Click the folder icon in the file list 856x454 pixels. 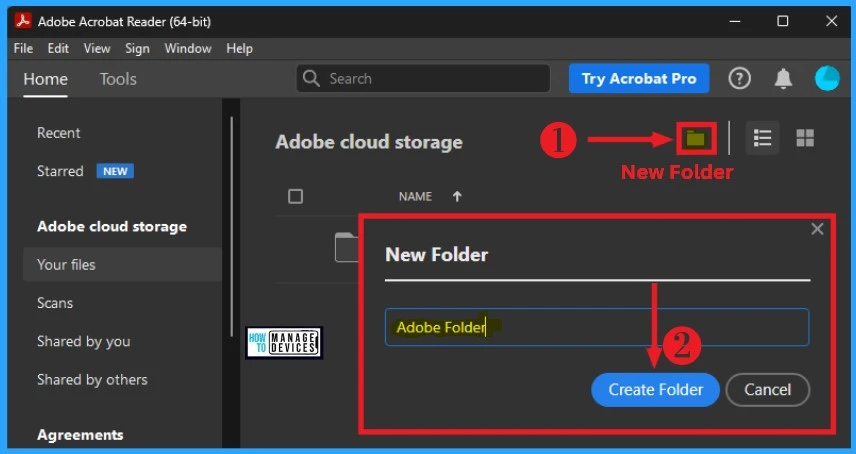(x=346, y=247)
